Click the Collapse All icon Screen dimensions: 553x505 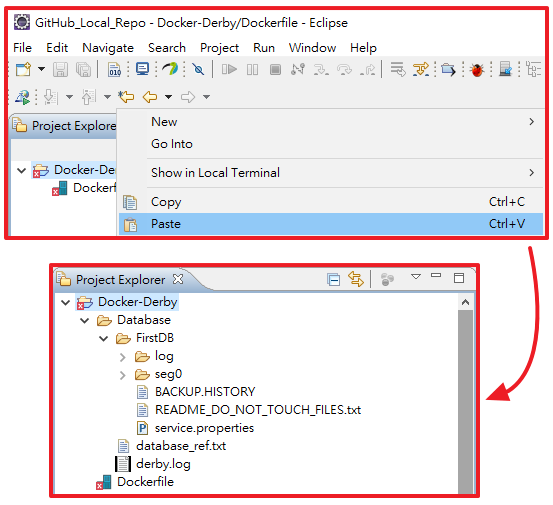pos(333,279)
